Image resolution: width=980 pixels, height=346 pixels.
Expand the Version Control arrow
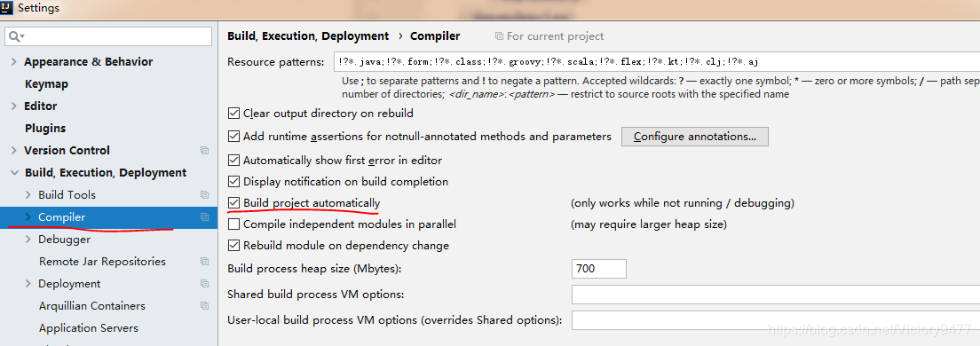pyautogui.click(x=13, y=151)
